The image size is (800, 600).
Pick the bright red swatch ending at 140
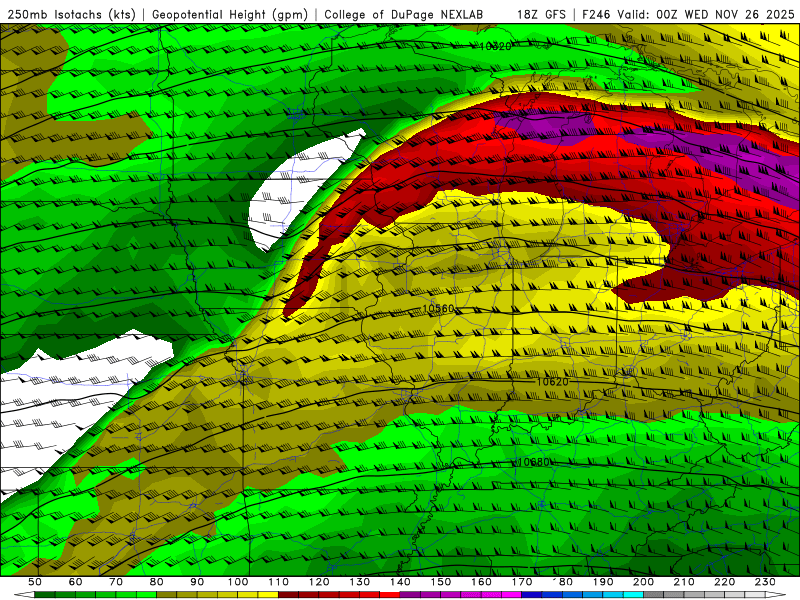390,594
